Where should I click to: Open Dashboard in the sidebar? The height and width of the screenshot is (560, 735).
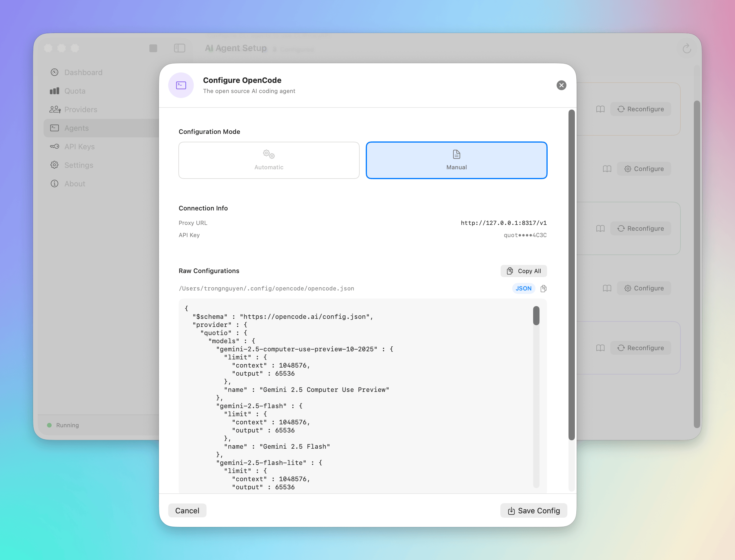(x=83, y=72)
